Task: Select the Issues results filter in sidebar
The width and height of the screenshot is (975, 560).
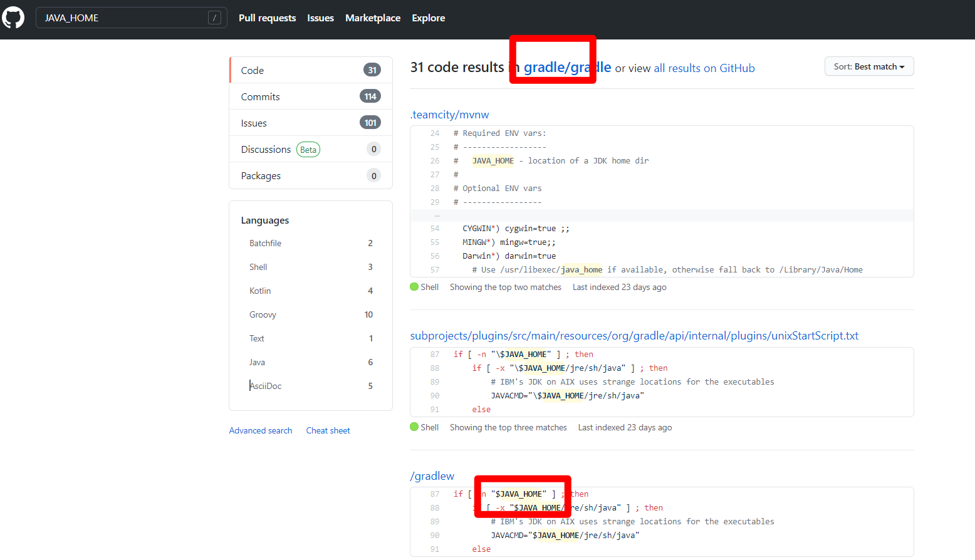Action: tap(311, 123)
